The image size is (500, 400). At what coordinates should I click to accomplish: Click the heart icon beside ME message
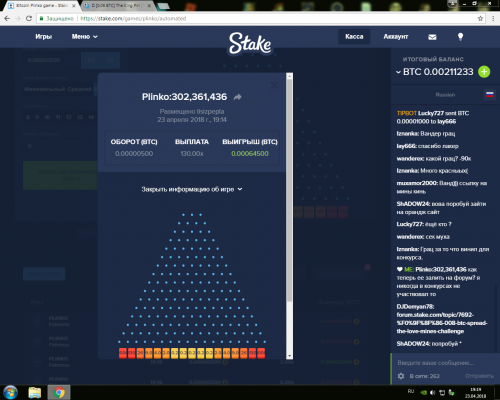399,269
